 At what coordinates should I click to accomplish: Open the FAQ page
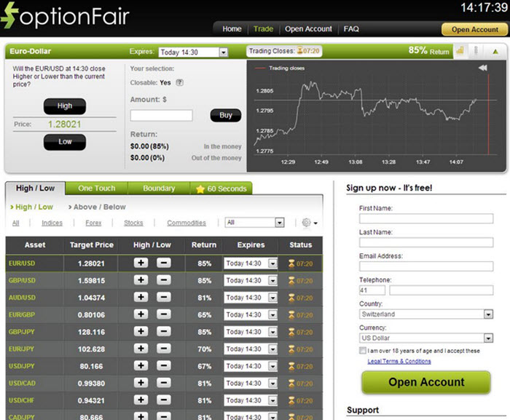pyautogui.click(x=351, y=29)
